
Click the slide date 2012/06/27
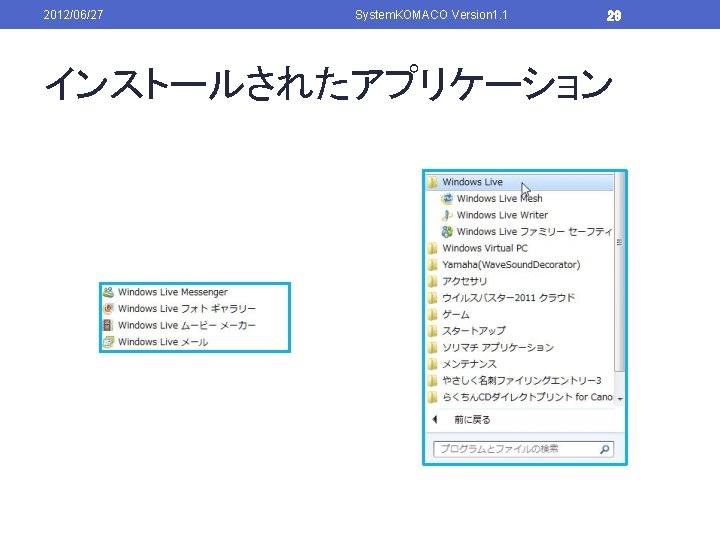tap(73, 15)
